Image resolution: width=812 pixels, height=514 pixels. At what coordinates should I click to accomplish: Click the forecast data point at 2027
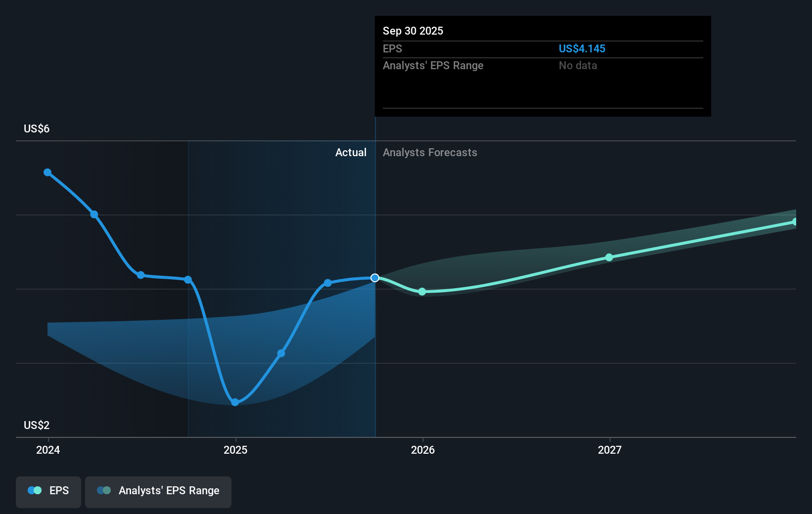coord(609,257)
